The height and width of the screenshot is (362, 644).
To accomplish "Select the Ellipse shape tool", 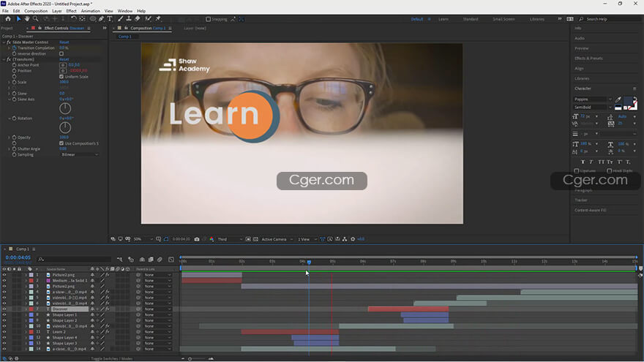I will (x=93, y=19).
